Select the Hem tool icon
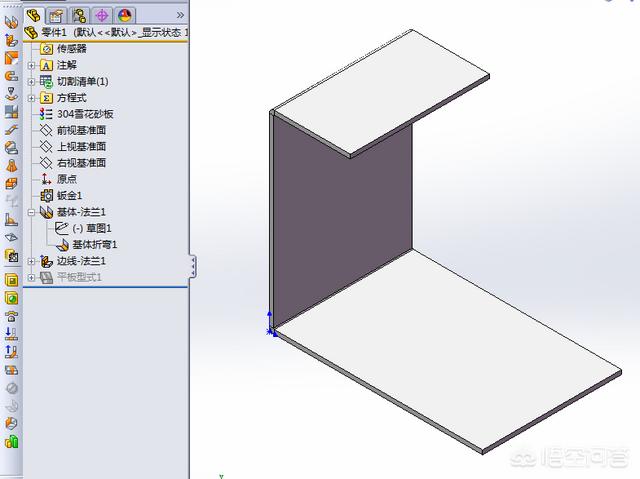640x479 pixels. point(11,76)
